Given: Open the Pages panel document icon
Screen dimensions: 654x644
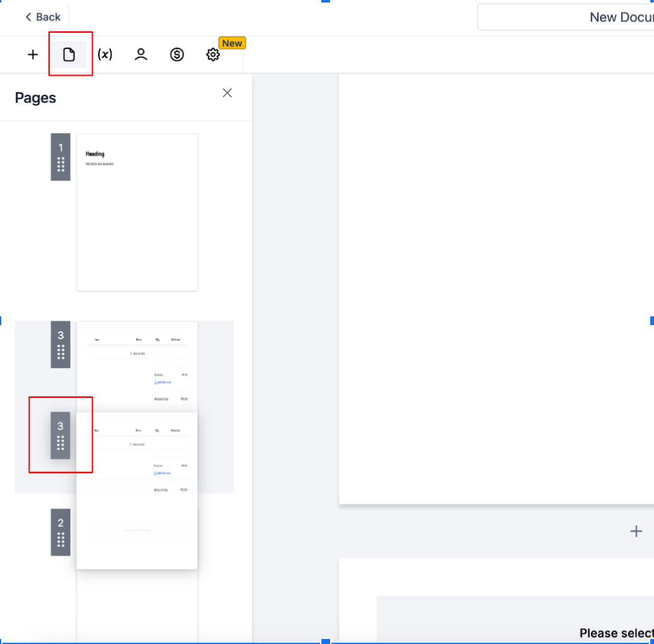Looking at the screenshot, I should [x=70, y=54].
